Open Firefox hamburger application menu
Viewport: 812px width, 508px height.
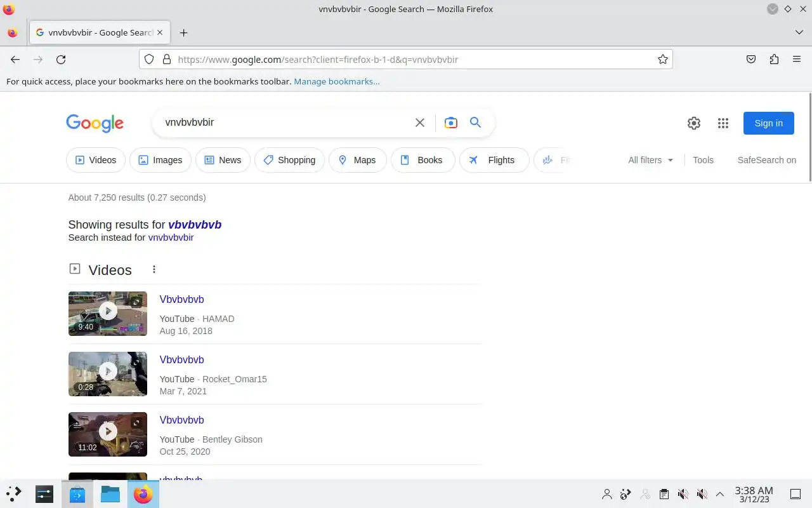(x=797, y=59)
